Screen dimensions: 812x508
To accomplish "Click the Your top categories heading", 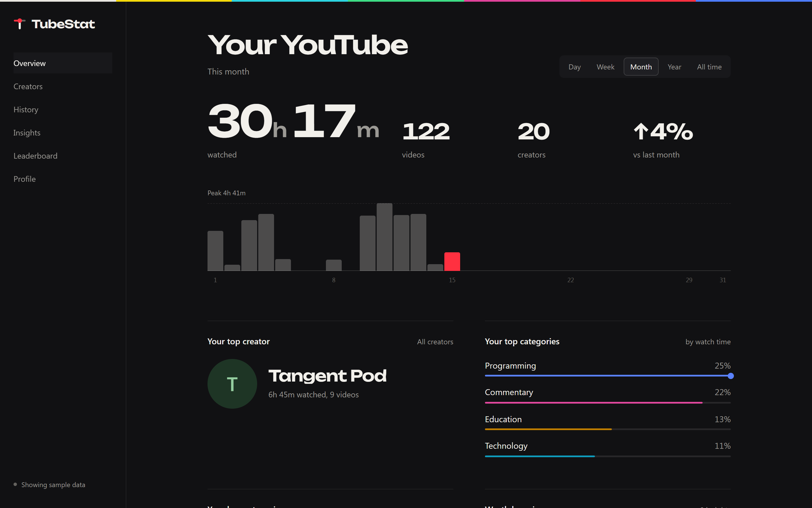I will (x=522, y=341).
